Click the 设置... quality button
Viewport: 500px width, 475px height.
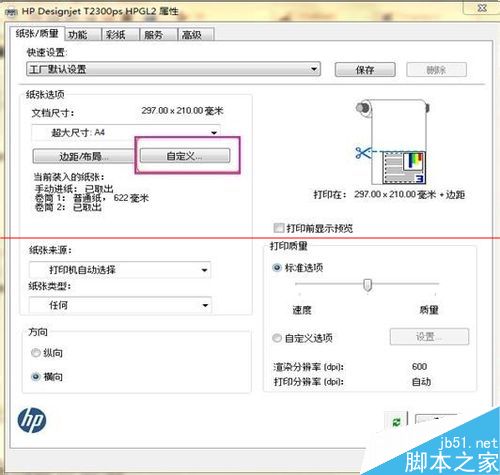coord(429,337)
